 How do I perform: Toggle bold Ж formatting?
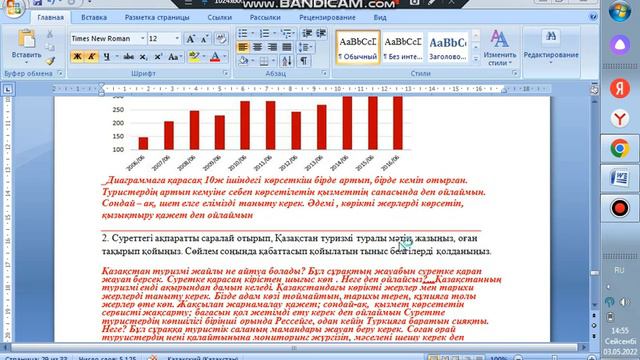point(77,57)
